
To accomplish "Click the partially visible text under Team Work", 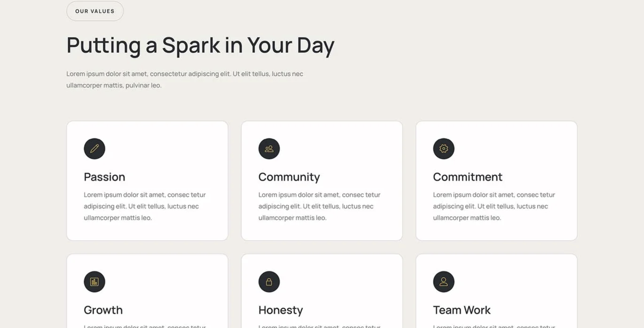I will (x=494, y=326).
